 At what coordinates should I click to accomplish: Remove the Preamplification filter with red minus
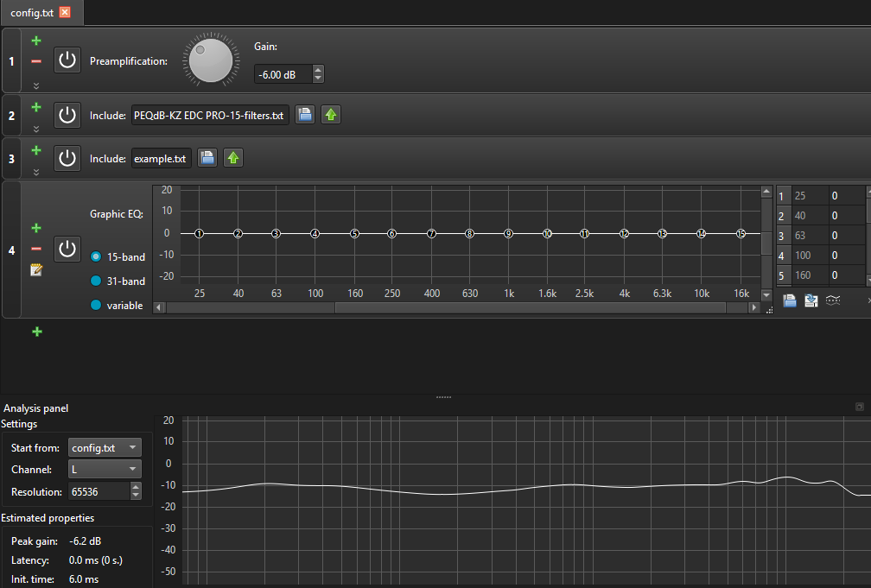(x=36, y=61)
